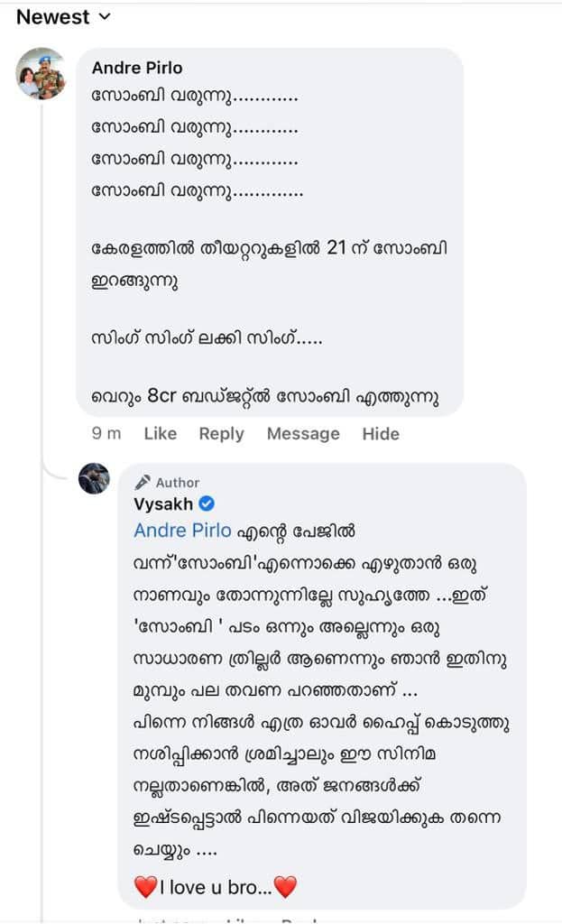Click the pen icon on the Author badge
This screenshot has width=562, height=924.
pos(143,482)
